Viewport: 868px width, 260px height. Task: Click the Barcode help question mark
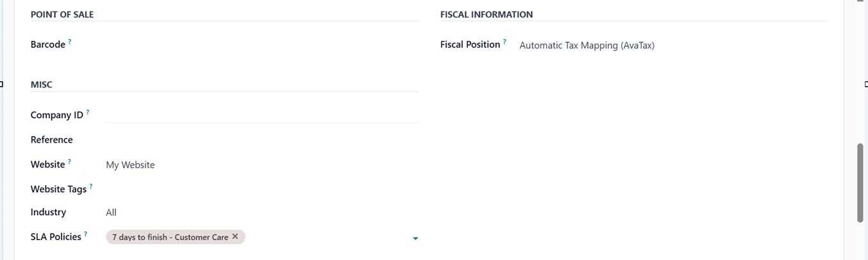point(70,42)
